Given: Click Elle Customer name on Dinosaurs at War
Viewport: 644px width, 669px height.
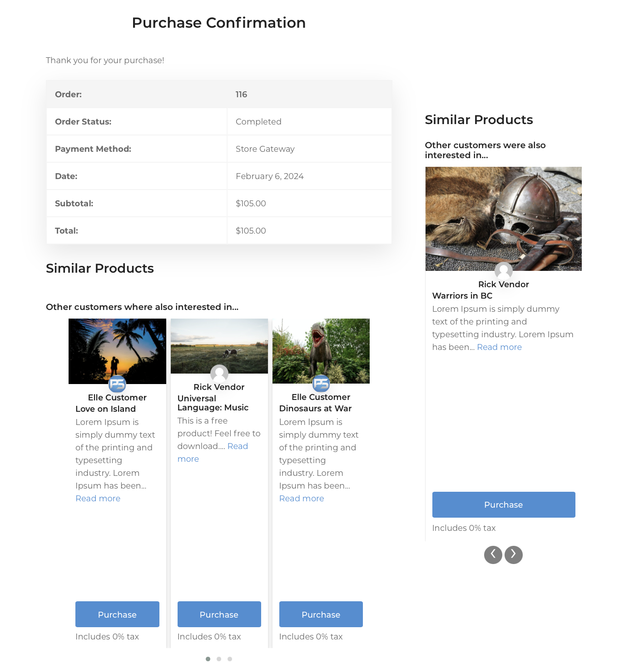Looking at the screenshot, I should point(321,397).
